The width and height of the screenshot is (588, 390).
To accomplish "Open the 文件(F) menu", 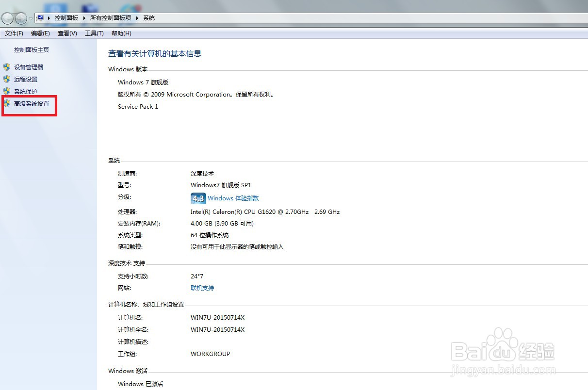I will 14,33.
